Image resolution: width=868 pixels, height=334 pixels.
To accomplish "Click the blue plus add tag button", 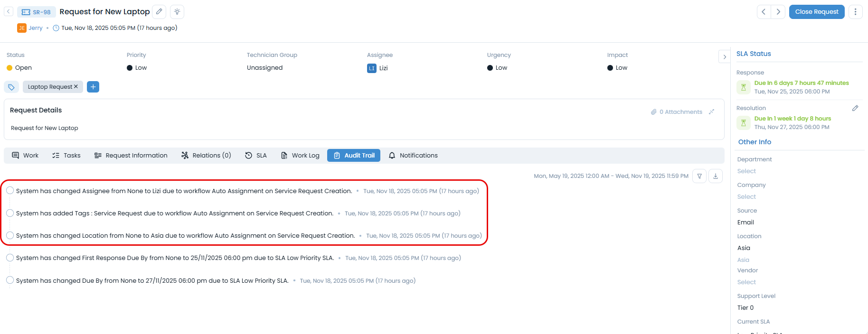I will [x=93, y=87].
